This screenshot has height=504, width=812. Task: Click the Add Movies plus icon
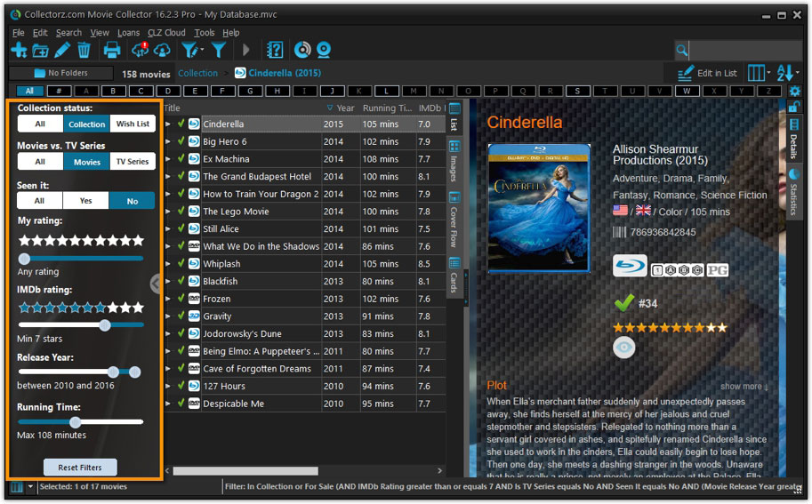[20, 50]
